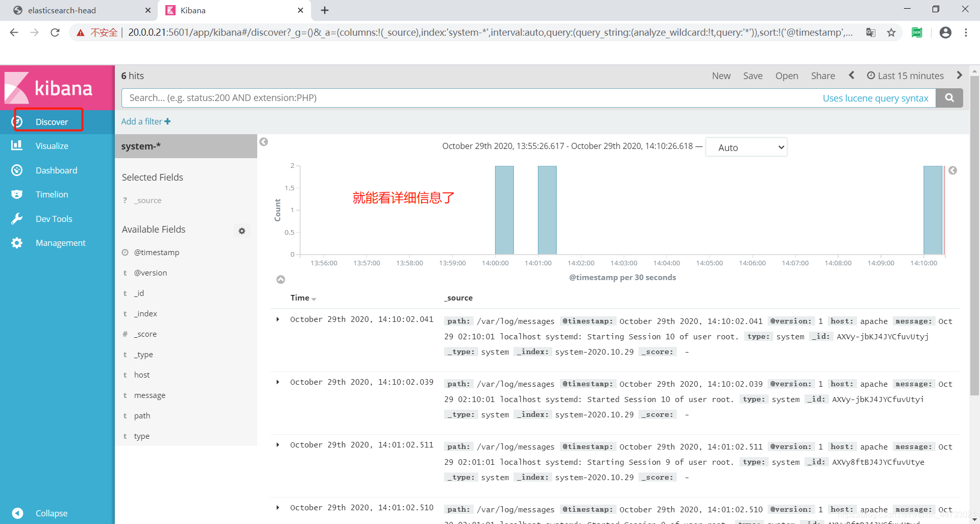
Task: Switch to the elasticsearch-head browser tab
Action: pos(77,10)
